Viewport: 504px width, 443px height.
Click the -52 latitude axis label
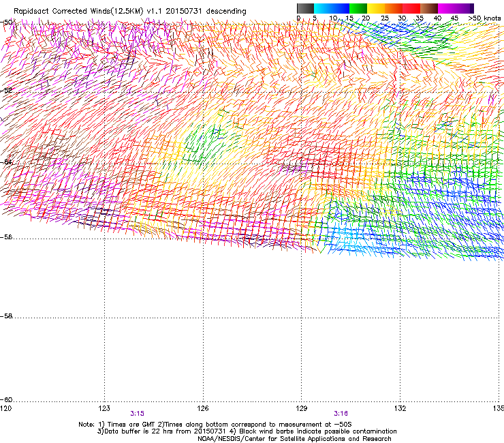pos(6,91)
